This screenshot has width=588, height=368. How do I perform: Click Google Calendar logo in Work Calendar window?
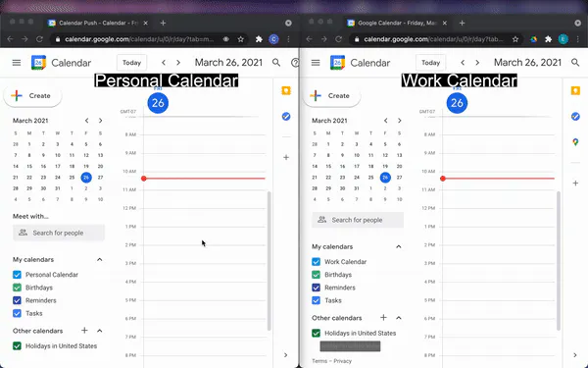(337, 63)
